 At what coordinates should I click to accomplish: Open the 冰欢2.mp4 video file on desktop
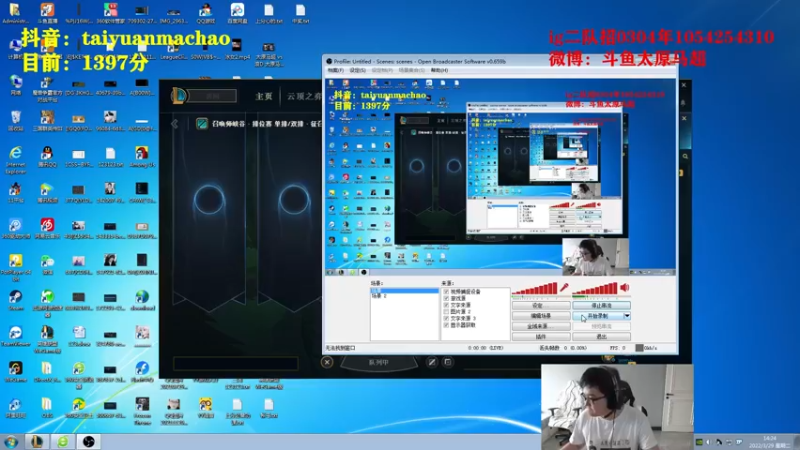click(x=237, y=49)
